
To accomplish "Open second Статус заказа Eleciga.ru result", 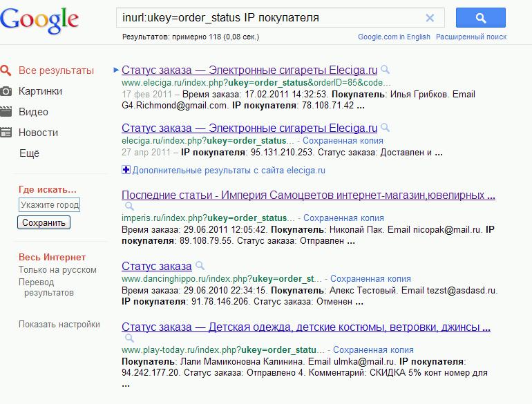I will [249, 128].
